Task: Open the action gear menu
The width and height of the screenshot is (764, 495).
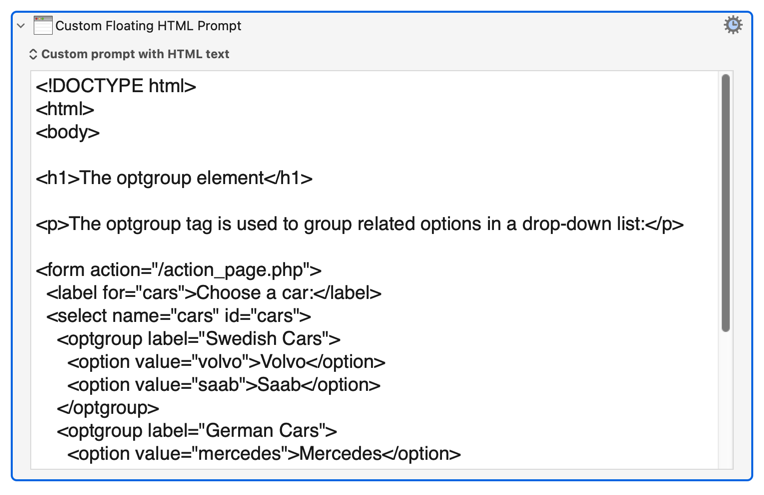Action: coord(732,25)
